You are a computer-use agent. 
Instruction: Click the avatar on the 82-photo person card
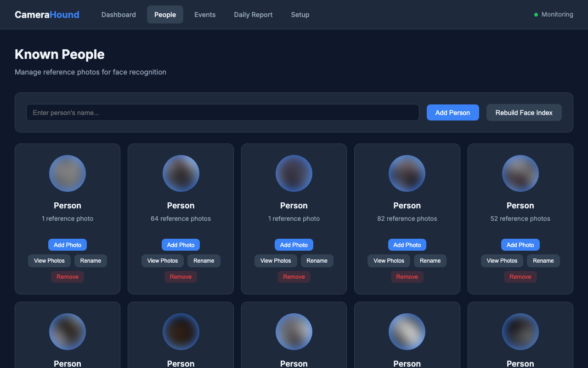[407, 173]
